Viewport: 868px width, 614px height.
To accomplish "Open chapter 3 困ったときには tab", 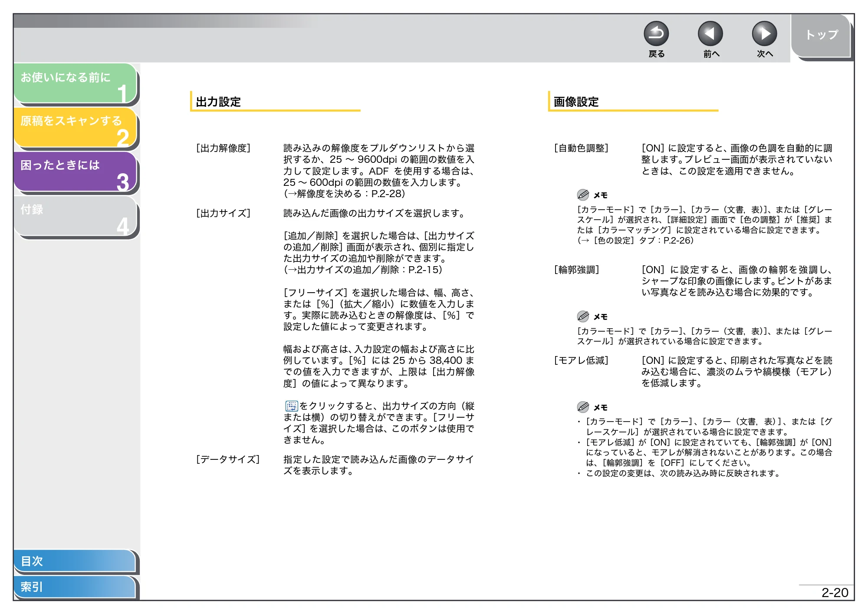I will click(x=76, y=172).
